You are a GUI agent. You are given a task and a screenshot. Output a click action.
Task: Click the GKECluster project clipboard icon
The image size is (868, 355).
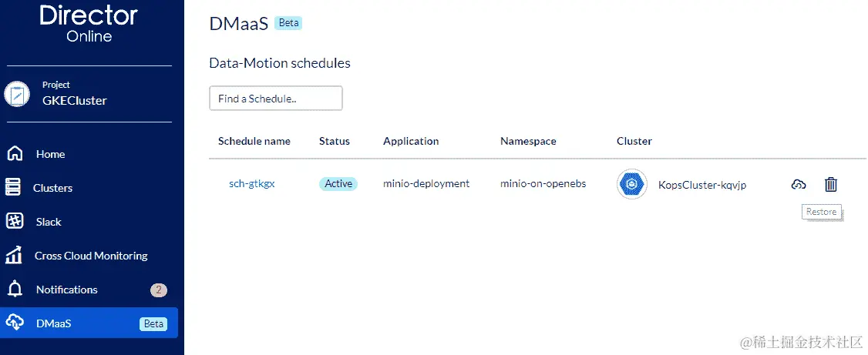[x=17, y=94]
